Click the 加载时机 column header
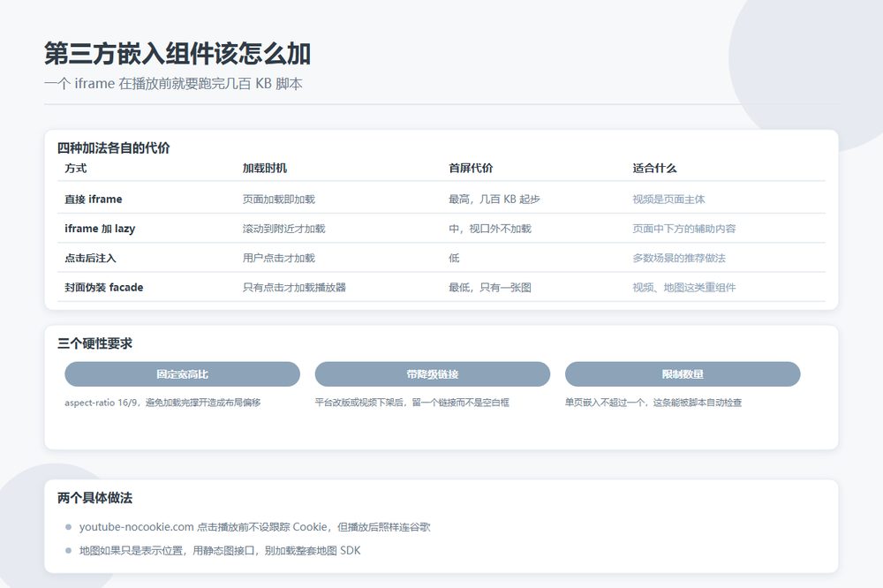Screen dimensions: 883x588 (x=265, y=168)
